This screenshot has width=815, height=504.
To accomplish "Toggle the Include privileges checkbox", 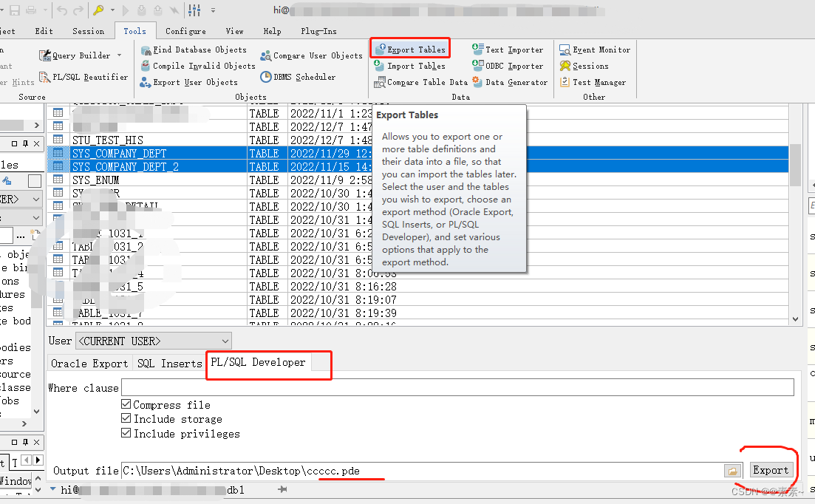I will pyautogui.click(x=126, y=433).
